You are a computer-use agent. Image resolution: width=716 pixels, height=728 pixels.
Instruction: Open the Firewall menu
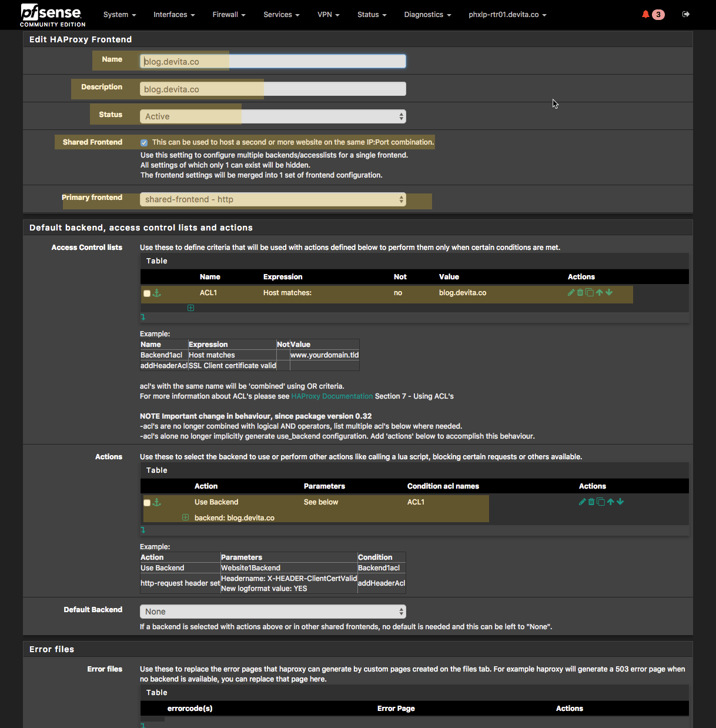tap(229, 15)
